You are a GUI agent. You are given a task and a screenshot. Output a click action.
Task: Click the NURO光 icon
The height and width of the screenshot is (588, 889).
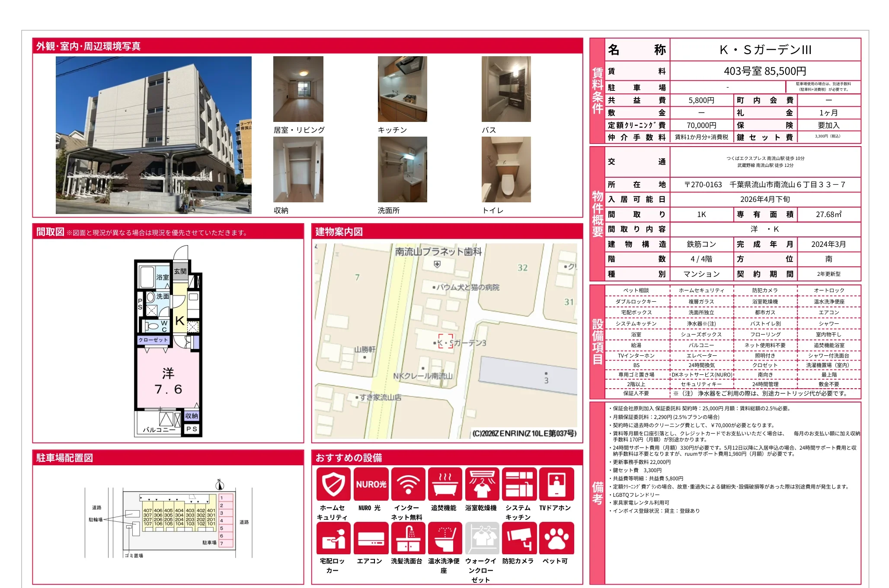pos(371,484)
